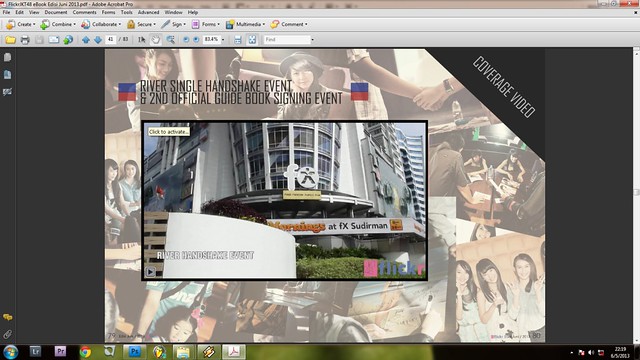The width and height of the screenshot is (640, 360).
Task: Open the Comments panel icon at bottom left
Action: click(7, 317)
